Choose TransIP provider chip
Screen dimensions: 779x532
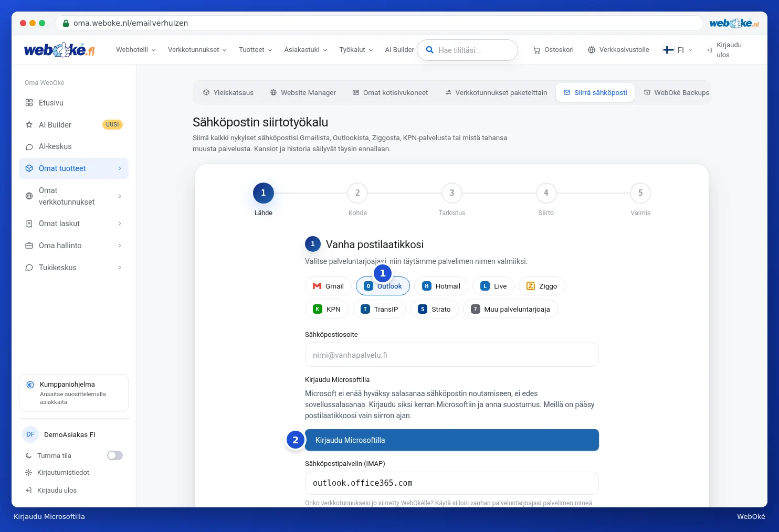click(x=380, y=309)
